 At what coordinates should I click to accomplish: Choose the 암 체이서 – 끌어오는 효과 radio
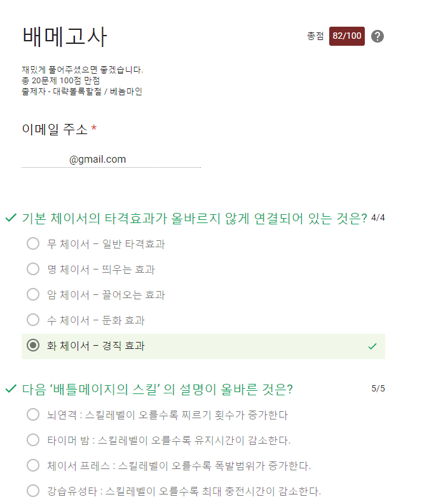click(34, 294)
